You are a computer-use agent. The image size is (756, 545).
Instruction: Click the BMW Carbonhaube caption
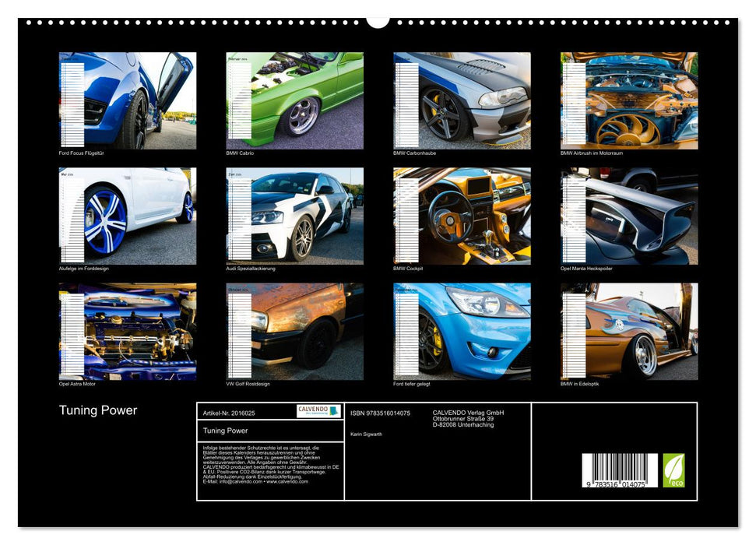[413, 154]
